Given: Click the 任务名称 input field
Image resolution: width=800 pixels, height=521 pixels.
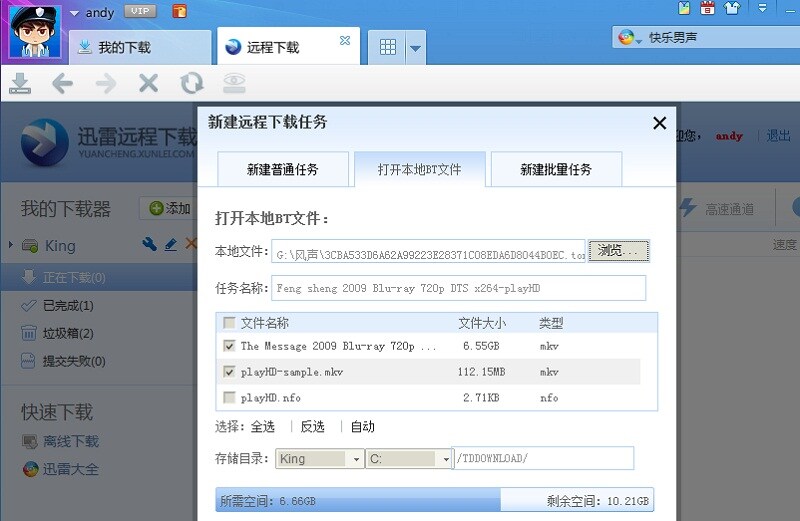Looking at the screenshot, I should click(x=458, y=288).
